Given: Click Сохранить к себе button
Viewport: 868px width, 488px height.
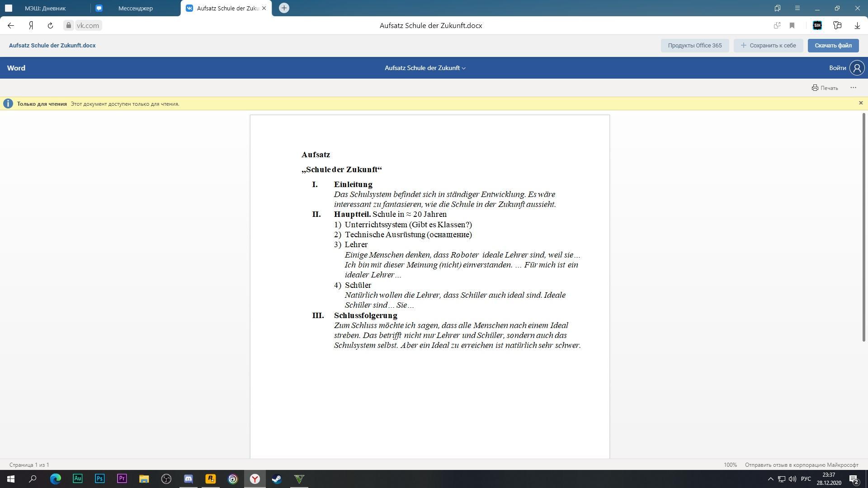Looking at the screenshot, I should [x=768, y=45].
